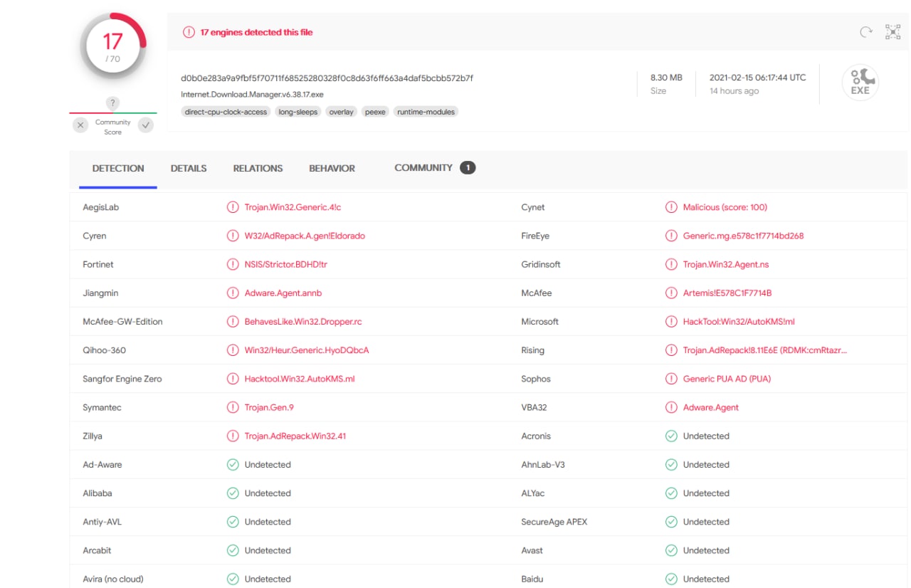The image size is (911, 588).
Task: Click alert icon for VBA32 detection
Action: tap(671, 408)
